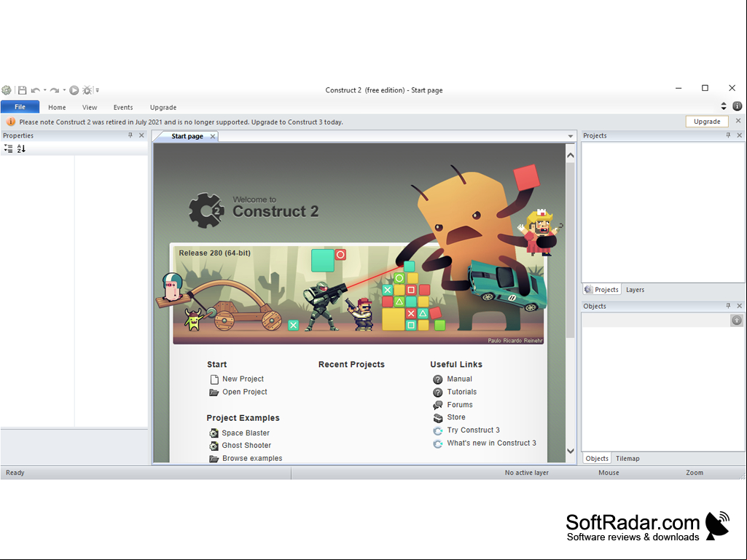The height and width of the screenshot is (560, 747).
Task: Close the Properties panel
Action: tap(141, 135)
